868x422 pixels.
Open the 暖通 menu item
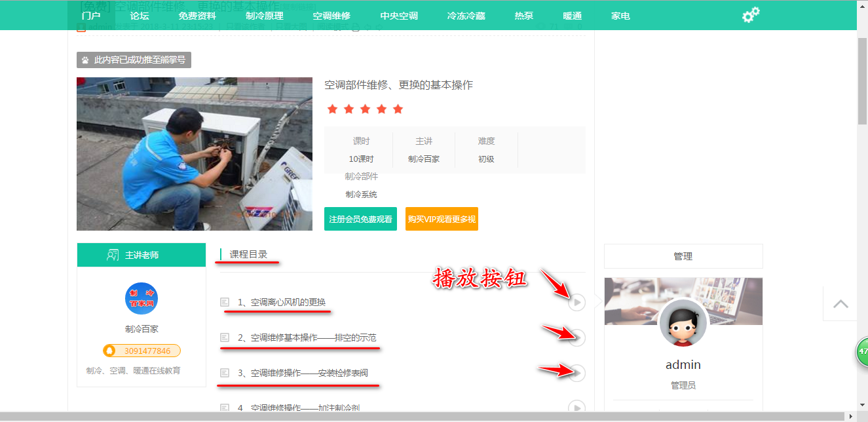573,16
